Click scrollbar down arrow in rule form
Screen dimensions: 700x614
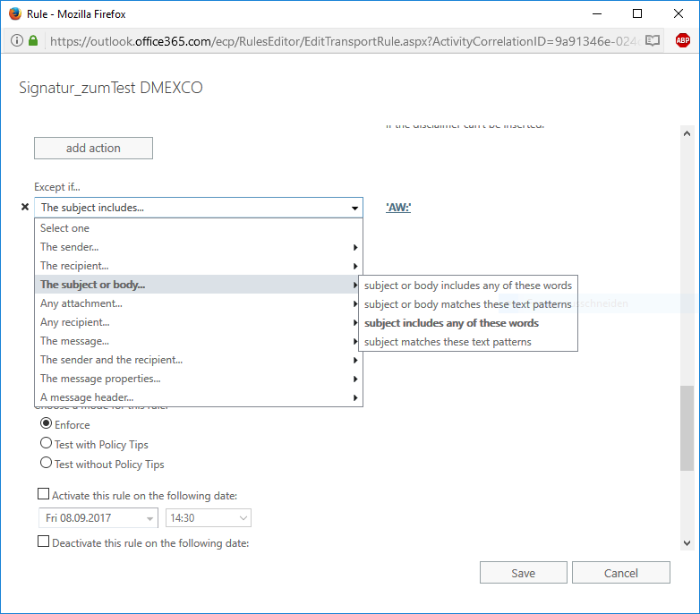coord(687,543)
